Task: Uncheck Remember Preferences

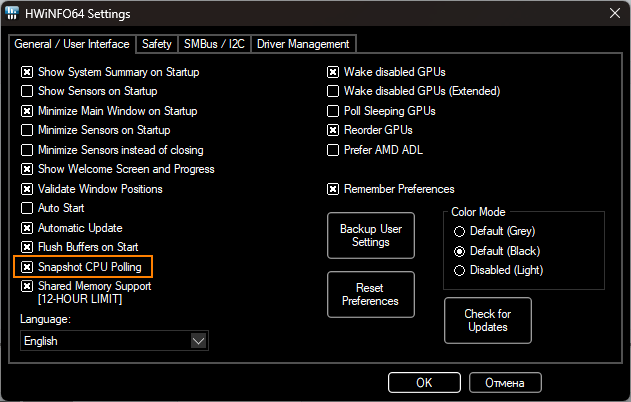Action: point(334,189)
